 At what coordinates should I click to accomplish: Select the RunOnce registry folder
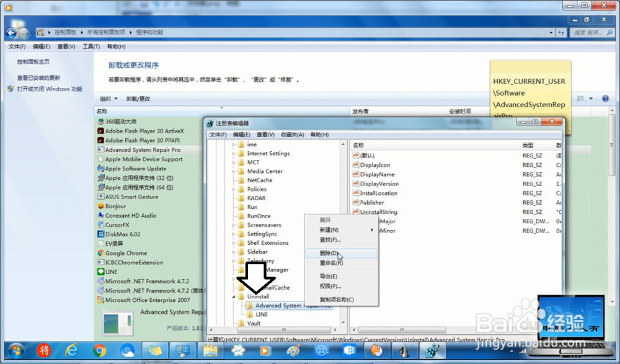tap(259, 216)
